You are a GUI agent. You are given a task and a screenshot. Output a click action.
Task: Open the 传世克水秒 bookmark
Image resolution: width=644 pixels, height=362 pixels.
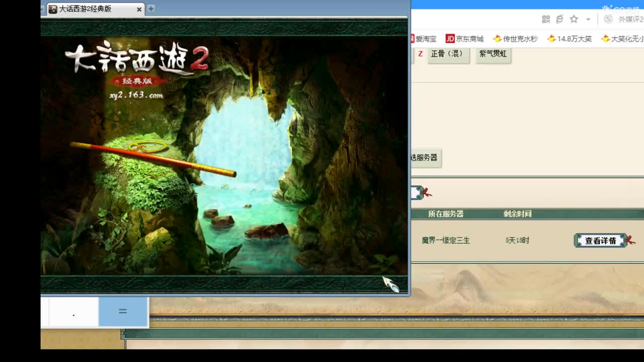[x=516, y=39]
